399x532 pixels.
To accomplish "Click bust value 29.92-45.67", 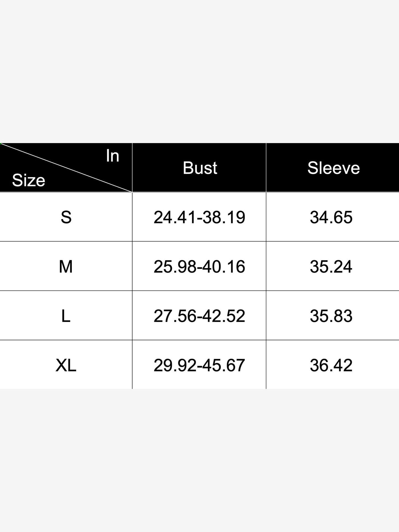I will click(x=199, y=365).
